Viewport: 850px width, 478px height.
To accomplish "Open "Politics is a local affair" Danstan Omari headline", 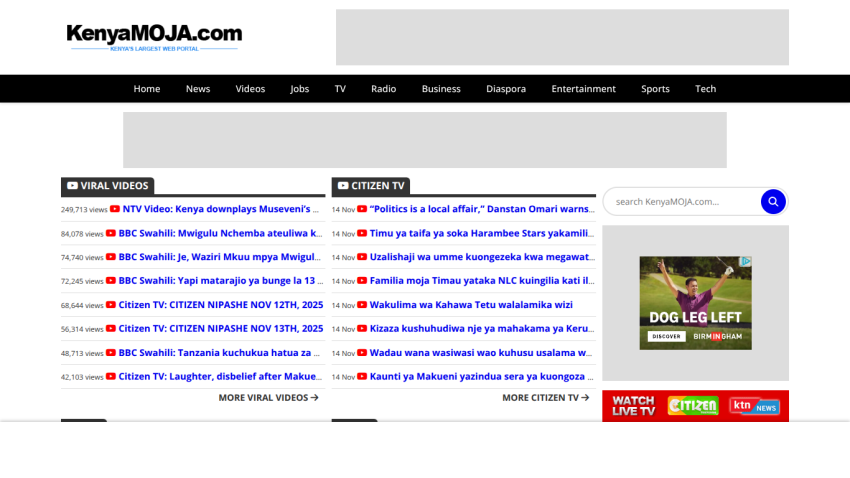I will [482, 209].
